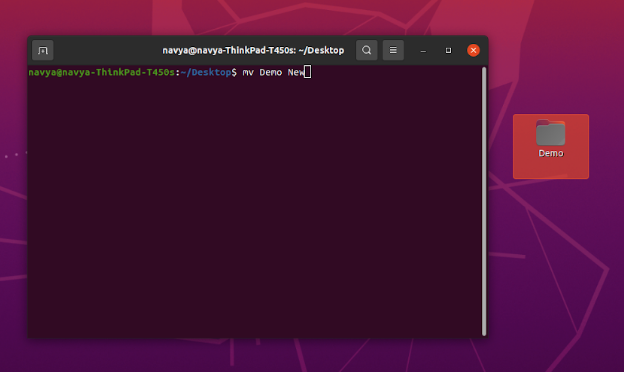Click the navya@navya-ThinkPad-T450s prompt text

[x=101, y=72]
